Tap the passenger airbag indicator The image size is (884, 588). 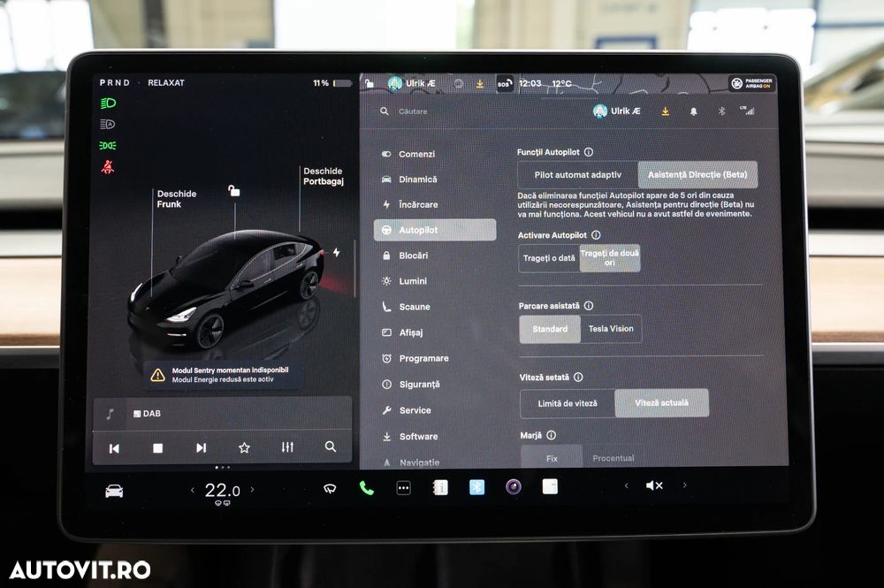(x=752, y=83)
